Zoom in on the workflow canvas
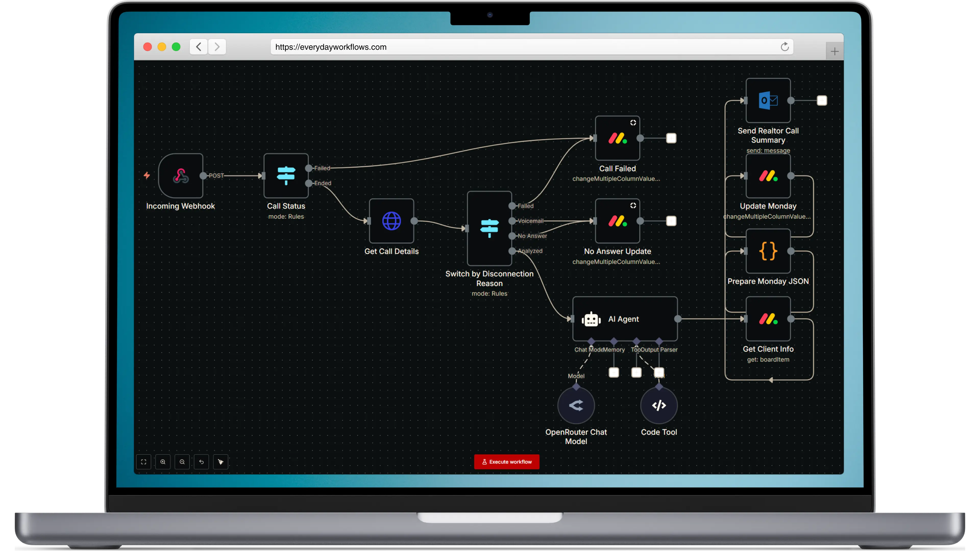This screenshot has height=551, width=980. tap(163, 462)
